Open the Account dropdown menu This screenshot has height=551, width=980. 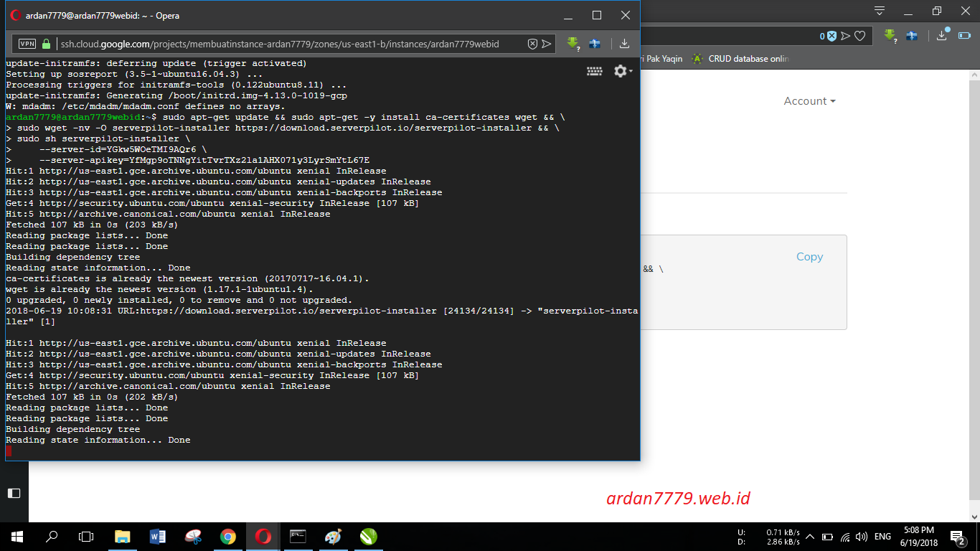point(809,101)
